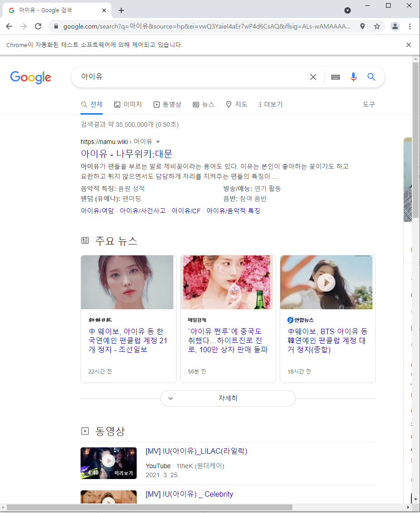
Task: Open the 아이유/사건사고 sitelink
Action: point(143,211)
